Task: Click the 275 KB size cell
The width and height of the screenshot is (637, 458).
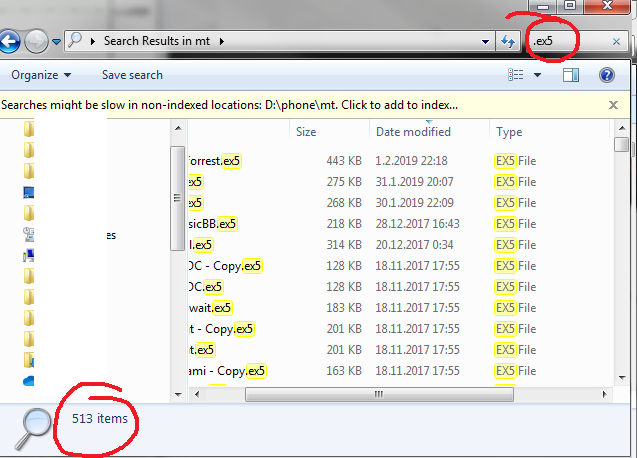Action: [344, 182]
